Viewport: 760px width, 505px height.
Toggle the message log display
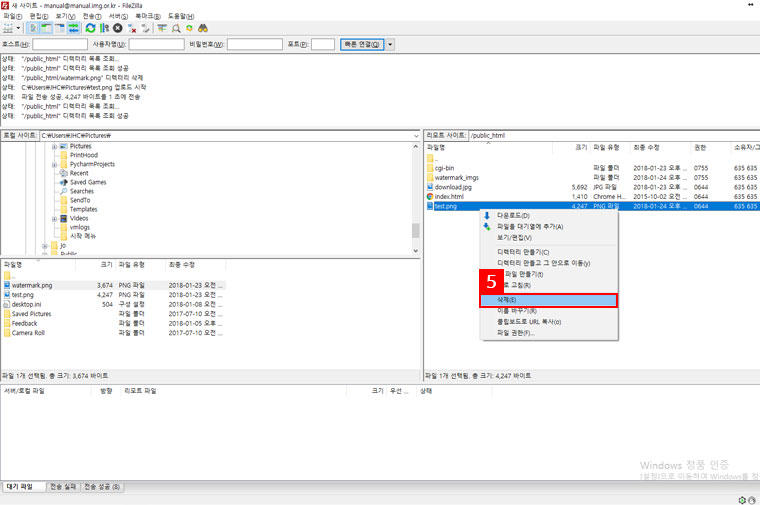33,28
